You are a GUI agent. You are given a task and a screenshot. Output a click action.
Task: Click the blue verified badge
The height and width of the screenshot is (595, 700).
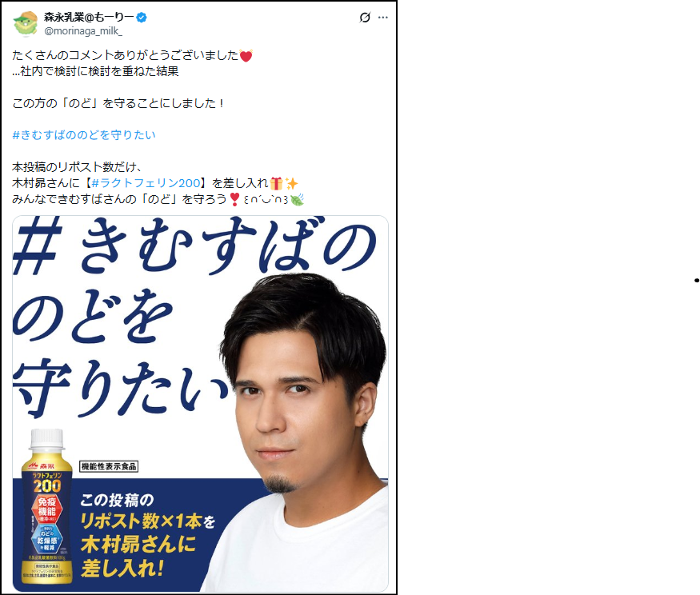click(x=142, y=18)
